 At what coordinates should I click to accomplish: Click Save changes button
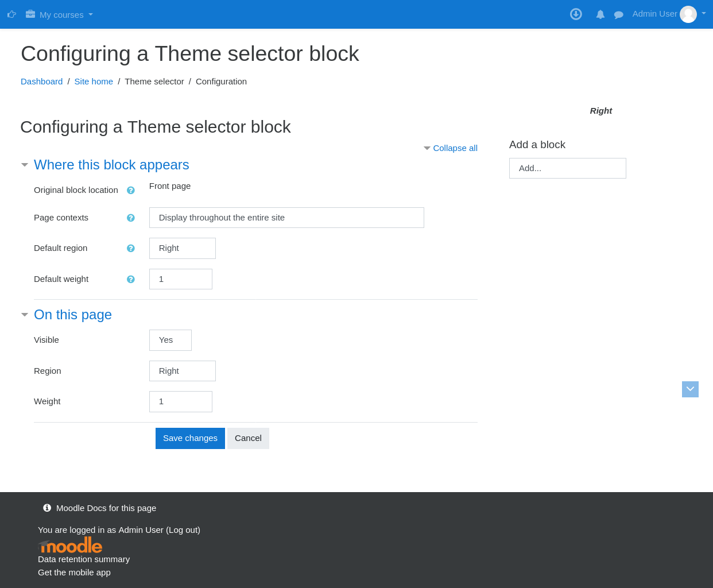(190, 438)
